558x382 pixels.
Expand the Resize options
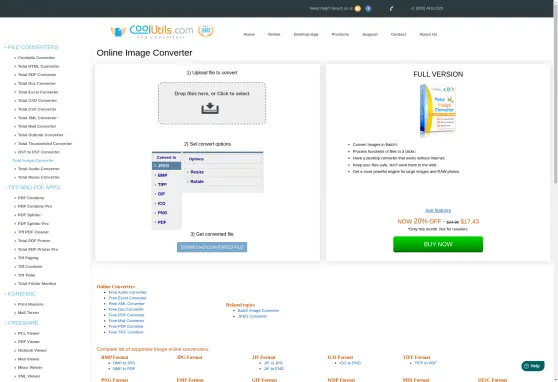(223, 172)
